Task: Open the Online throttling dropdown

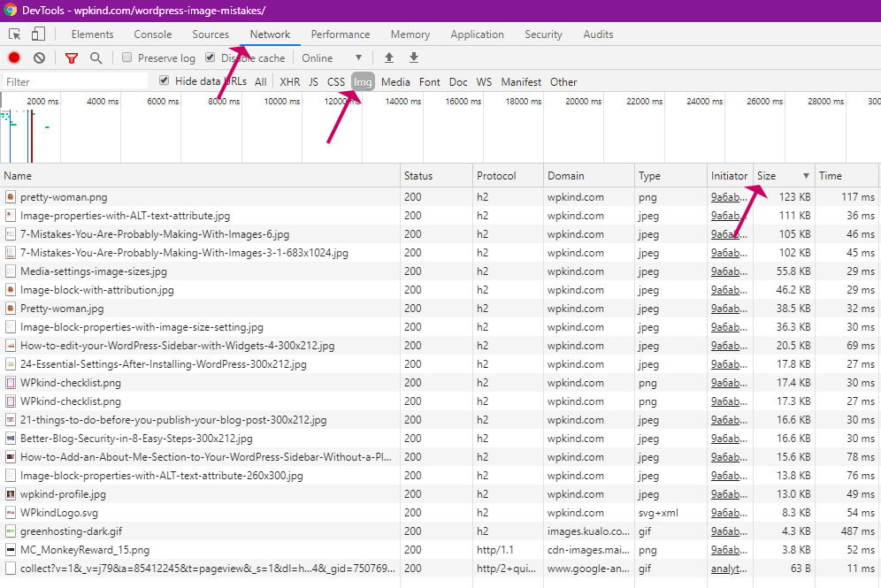Action: pyautogui.click(x=332, y=57)
